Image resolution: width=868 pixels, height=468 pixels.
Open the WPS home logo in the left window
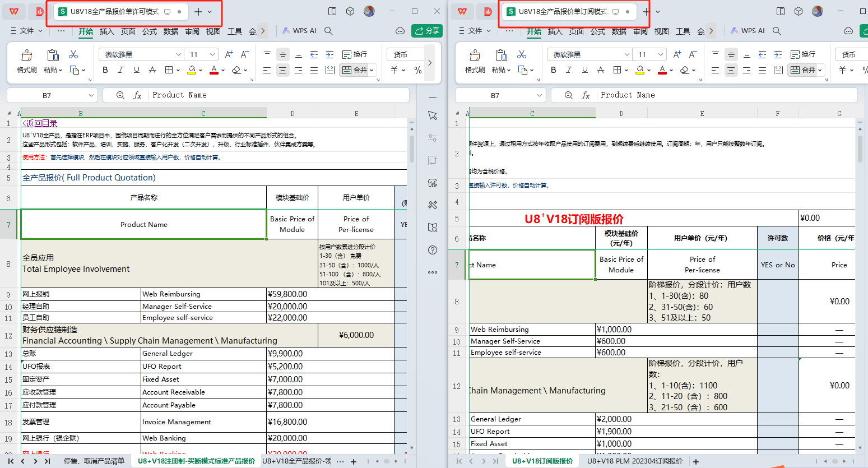(15, 11)
